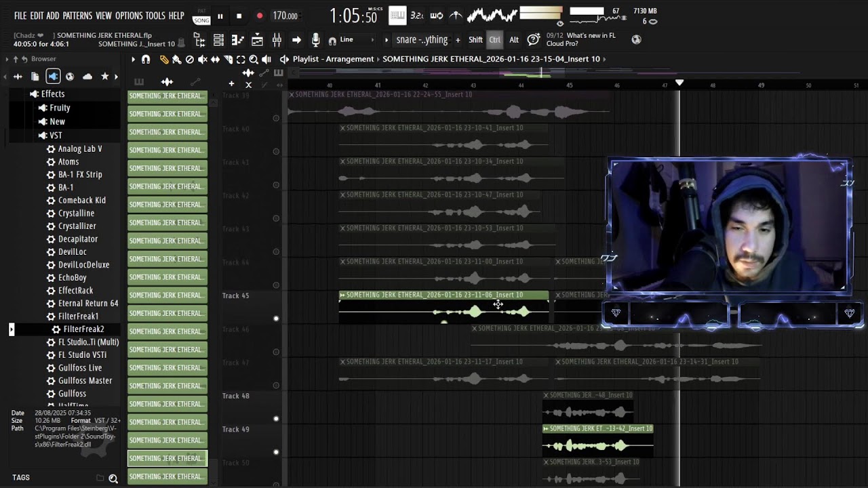Image resolution: width=868 pixels, height=488 pixels.
Task: Toggle the Ctrl modifier key button
Action: 495,40
